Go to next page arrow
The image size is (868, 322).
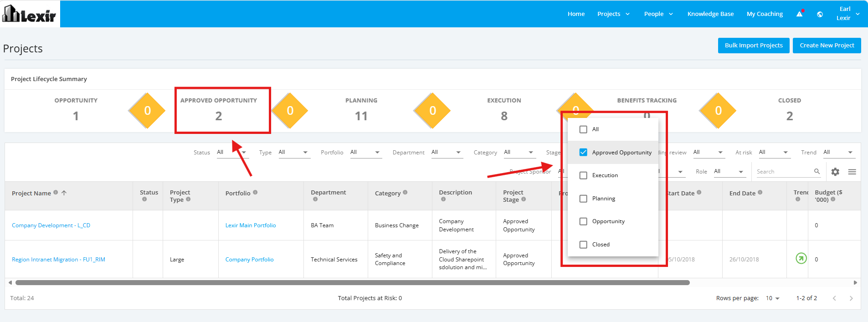[851, 298]
